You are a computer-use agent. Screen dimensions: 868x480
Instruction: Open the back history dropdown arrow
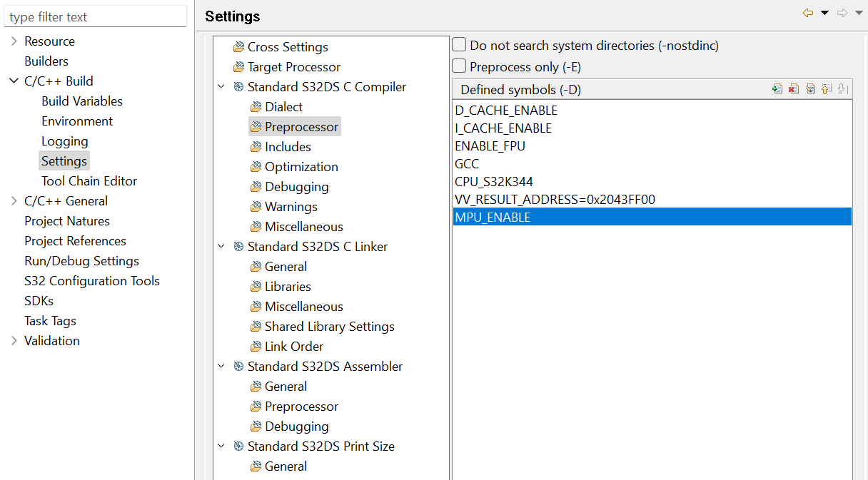(824, 13)
